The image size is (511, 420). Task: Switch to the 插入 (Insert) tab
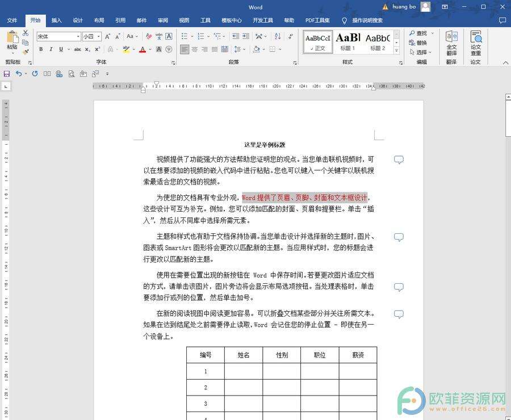point(56,20)
